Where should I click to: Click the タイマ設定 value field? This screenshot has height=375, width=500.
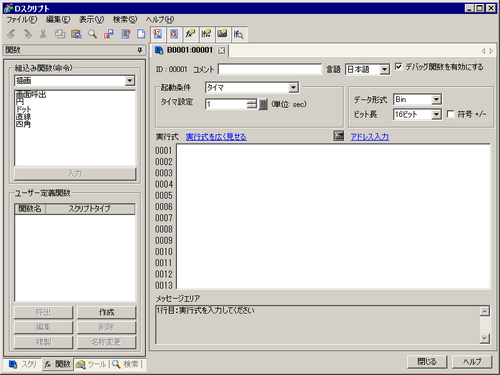click(226, 104)
